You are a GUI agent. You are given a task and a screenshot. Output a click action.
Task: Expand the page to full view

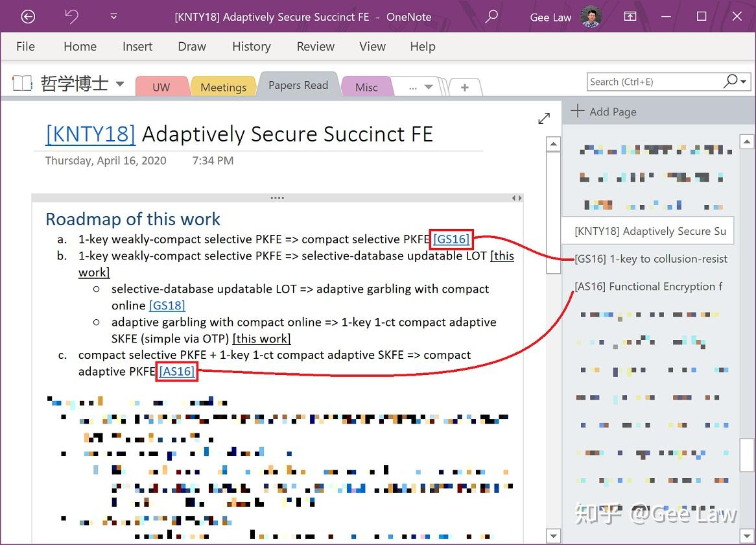tap(544, 118)
